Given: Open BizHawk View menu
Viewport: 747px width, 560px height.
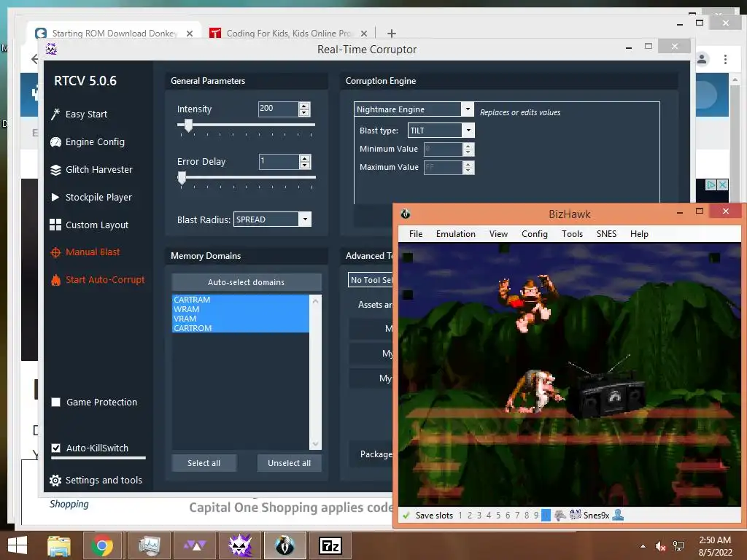Looking at the screenshot, I should click(498, 234).
